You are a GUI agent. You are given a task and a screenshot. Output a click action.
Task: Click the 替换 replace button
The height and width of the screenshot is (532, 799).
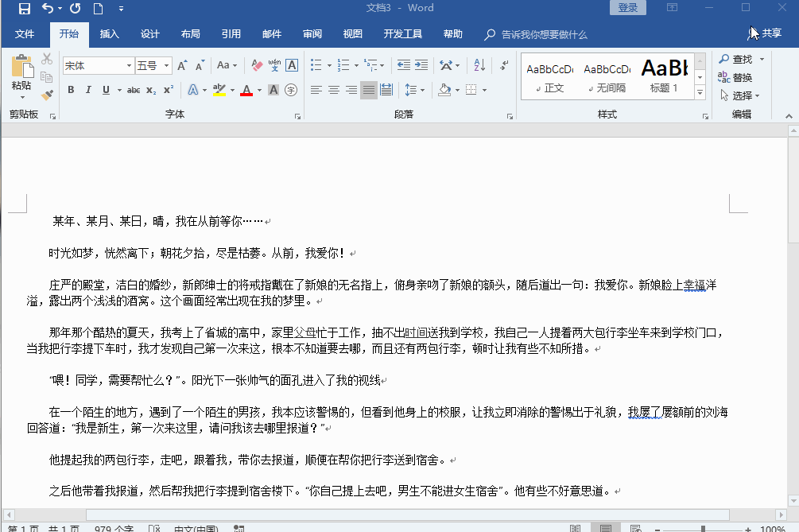coord(735,77)
